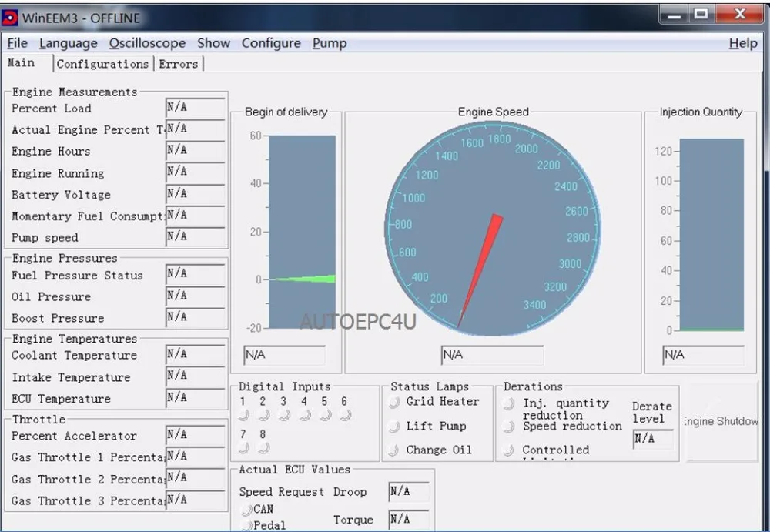
Task: Open the Show menu
Action: 213,43
